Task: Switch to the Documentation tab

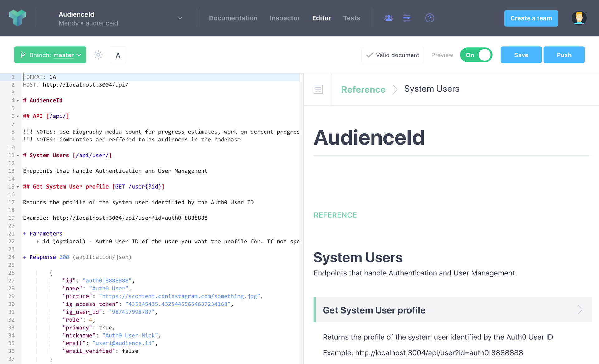Action: [233, 18]
